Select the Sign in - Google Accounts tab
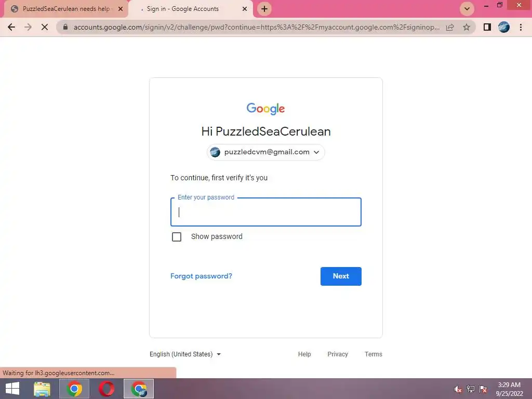 [182, 9]
